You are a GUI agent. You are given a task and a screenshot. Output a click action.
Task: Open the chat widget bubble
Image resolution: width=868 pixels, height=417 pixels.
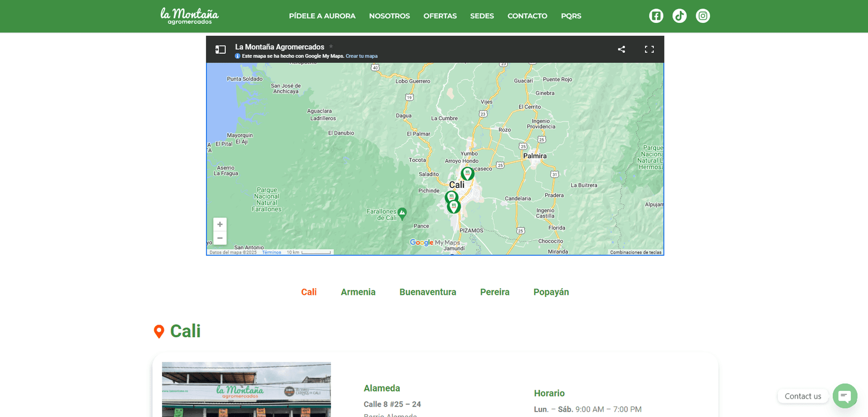click(x=845, y=396)
